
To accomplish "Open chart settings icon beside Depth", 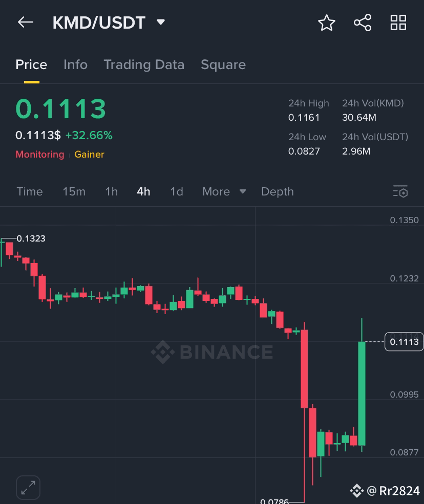I will [400, 191].
